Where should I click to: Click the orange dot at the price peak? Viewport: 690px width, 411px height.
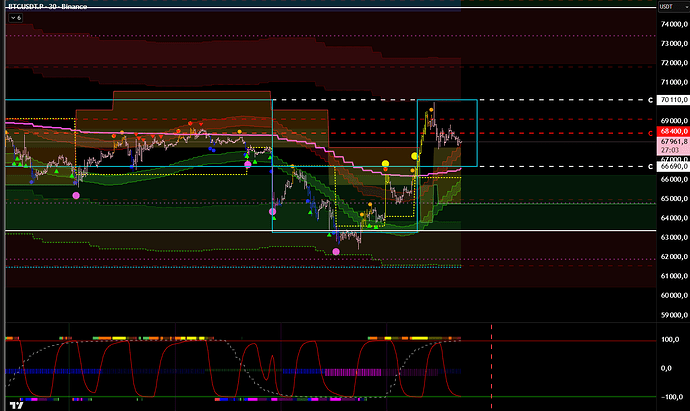[x=432, y=106]
